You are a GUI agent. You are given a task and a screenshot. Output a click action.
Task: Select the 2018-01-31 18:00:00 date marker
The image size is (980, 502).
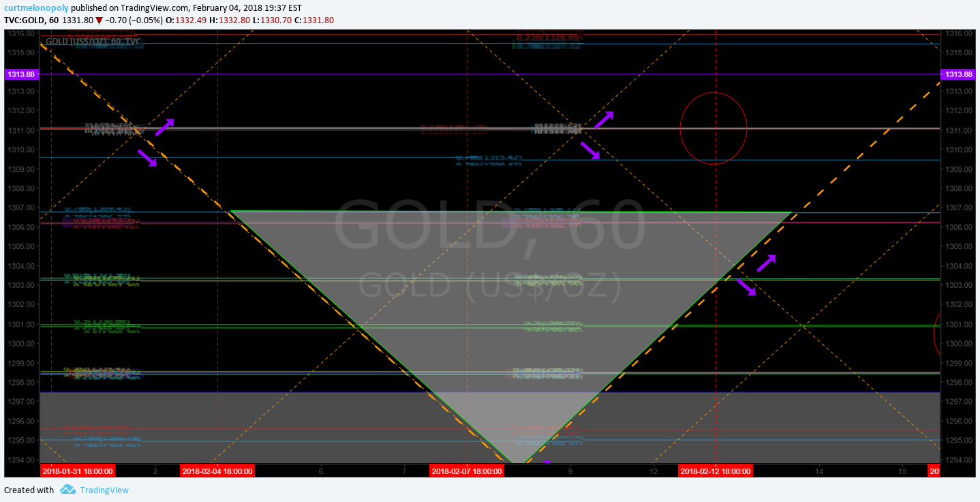point(78,471)
